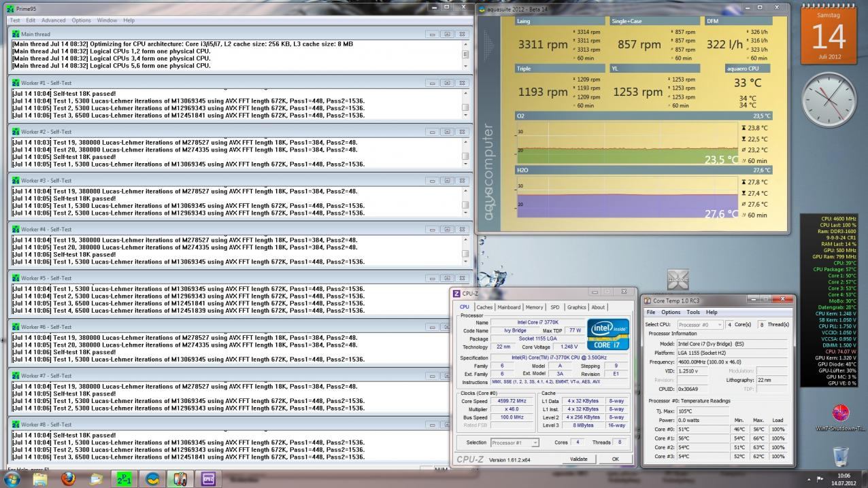Switch to the Mainboard tab in CPU-Z
The image size is (868, 488).
click(x=509, y=307)
